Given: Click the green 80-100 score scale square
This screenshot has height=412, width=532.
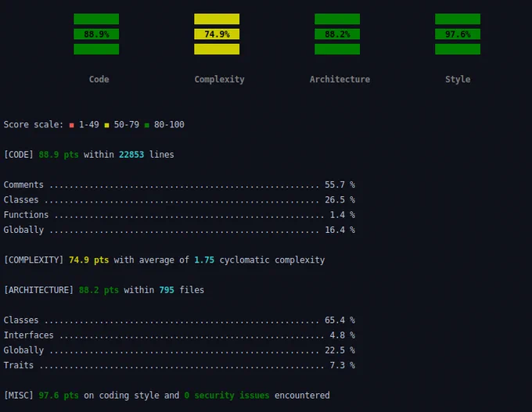Looking at the screenshot, I should [x=147, y=125].
